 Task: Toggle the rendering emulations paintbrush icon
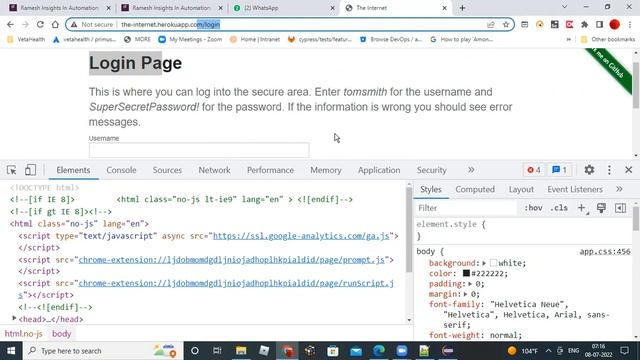(x=601, y=208)
